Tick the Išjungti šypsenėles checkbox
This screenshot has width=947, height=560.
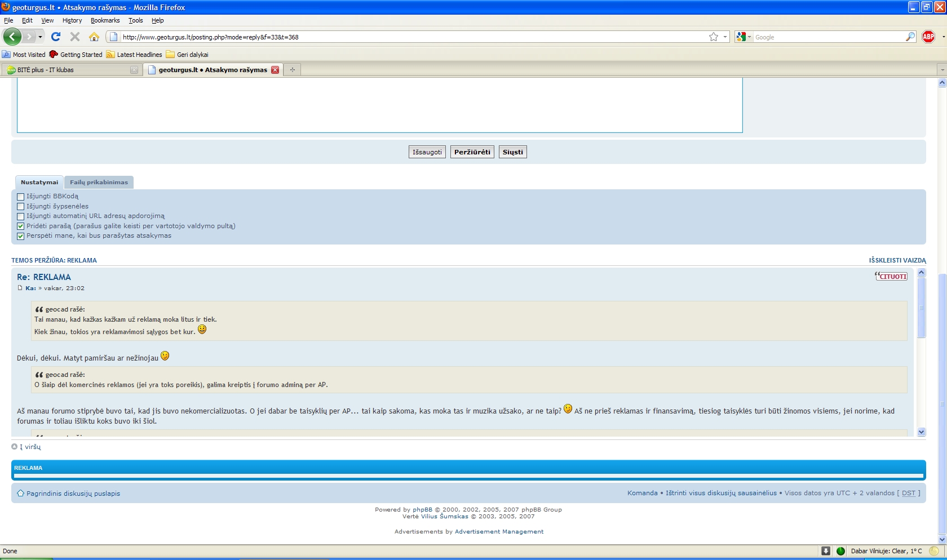21,206
